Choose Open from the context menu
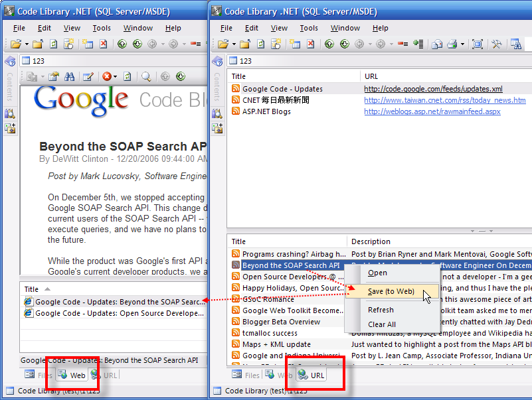The image size is (532, 400). pos(377,273)
